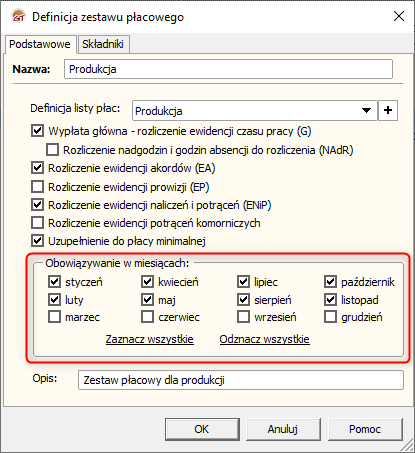
Task: Close the Definicja zestawu płacowego dialog
Action: pos(399,16)
